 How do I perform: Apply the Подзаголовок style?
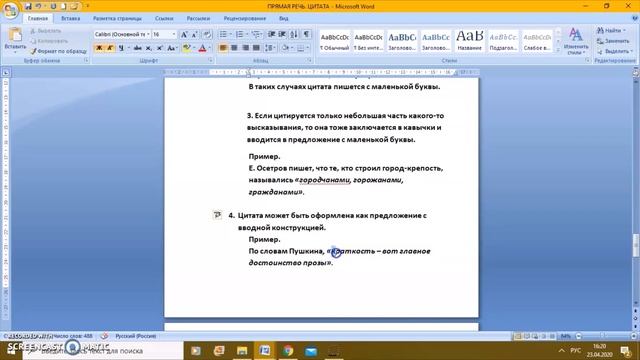[503, 41]
